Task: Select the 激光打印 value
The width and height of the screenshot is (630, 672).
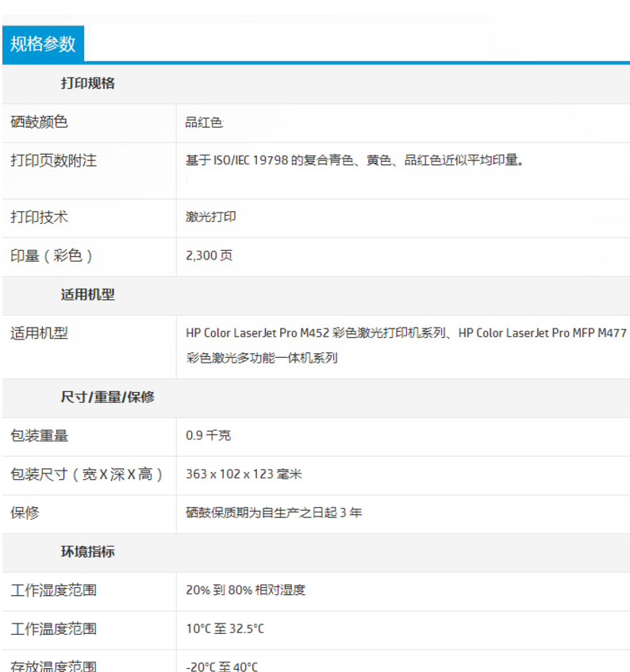Action: point(210,217)
